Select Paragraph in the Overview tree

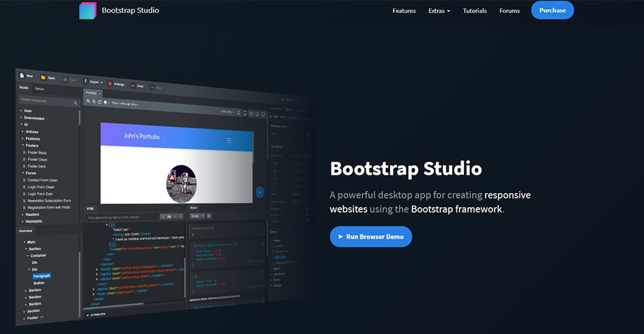click(x=42, y=276)
